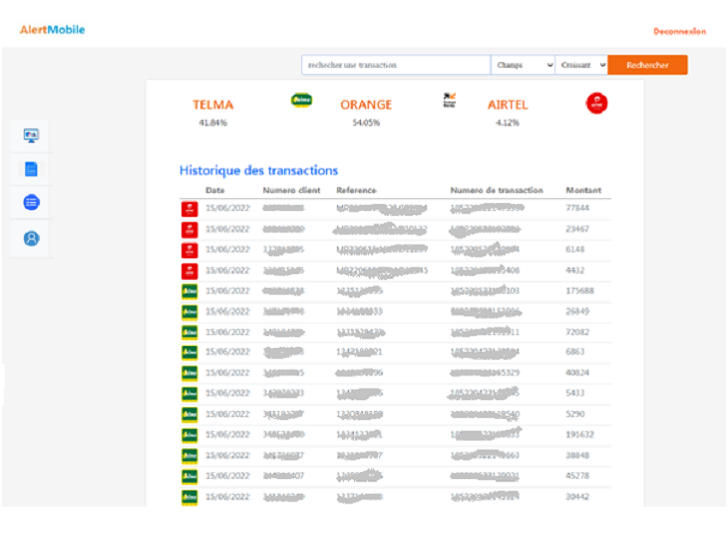The image size is (728, 550).
Task: Click the blue document icon in sidebar
Action: click(31, 169)
